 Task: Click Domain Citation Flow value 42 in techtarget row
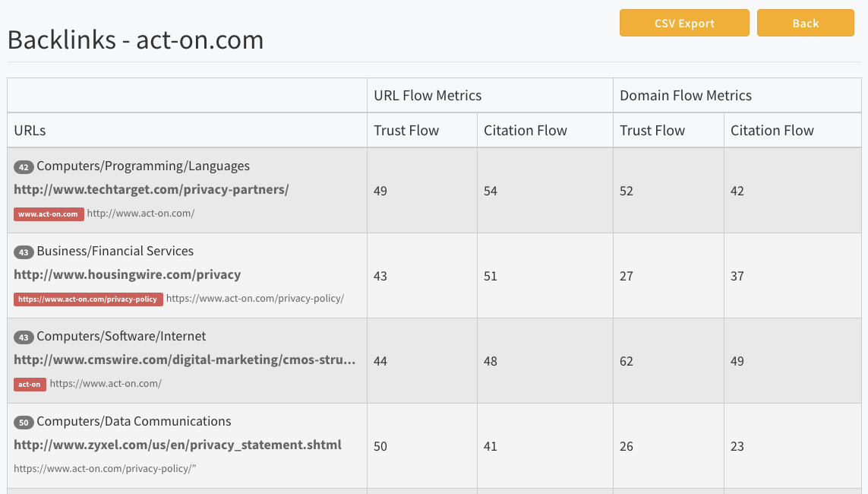(x=737, y=191)
